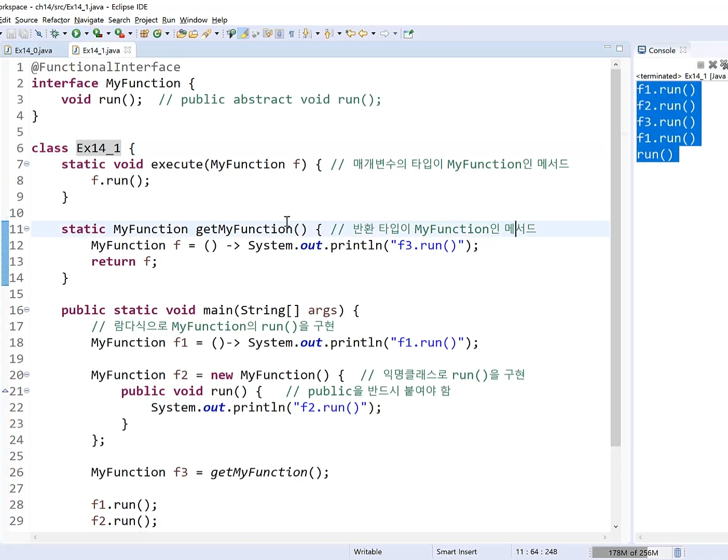Collapse getMyFunction method fold on line 11

pos(26,229)
